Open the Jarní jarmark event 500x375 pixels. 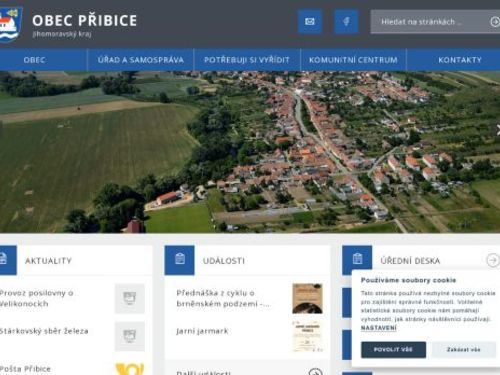tap(202, 331)
